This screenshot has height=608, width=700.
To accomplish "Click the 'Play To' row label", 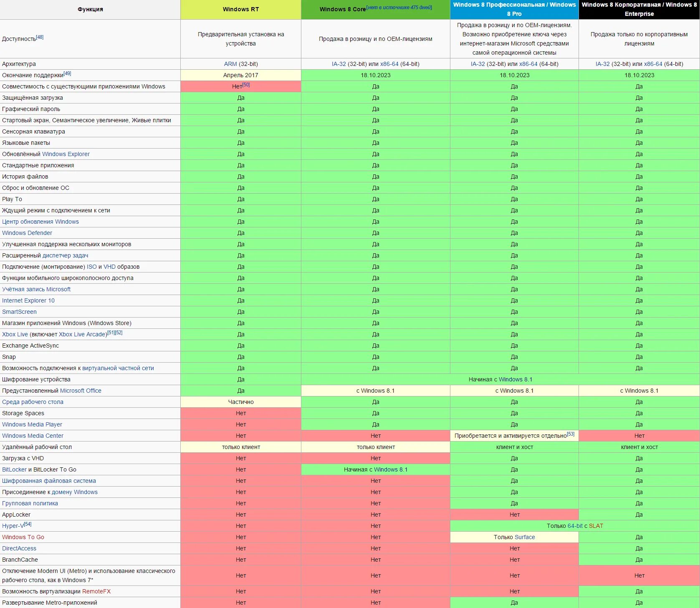I will (x=12, y=199).
